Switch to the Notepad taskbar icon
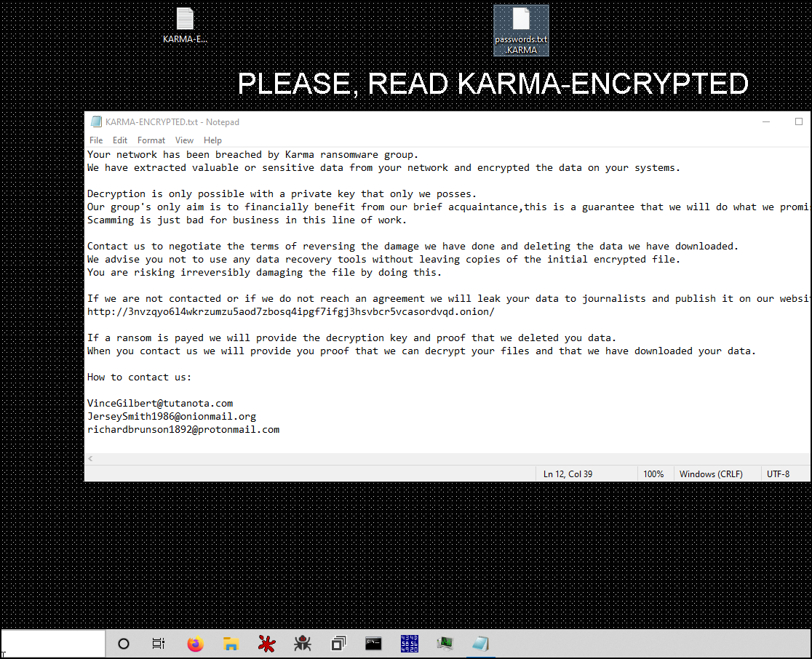The width and height of the screenshot is (812, 659). (480, 644)
